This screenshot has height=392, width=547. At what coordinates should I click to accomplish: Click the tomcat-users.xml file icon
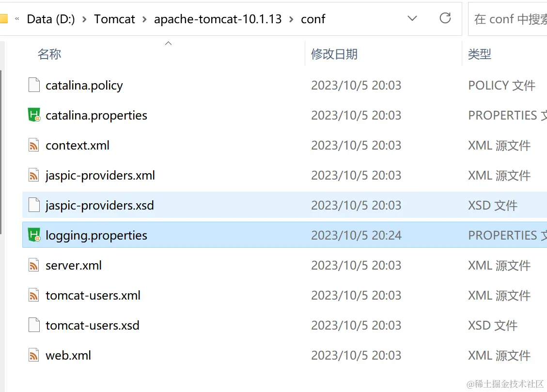(x=34, y=295)
